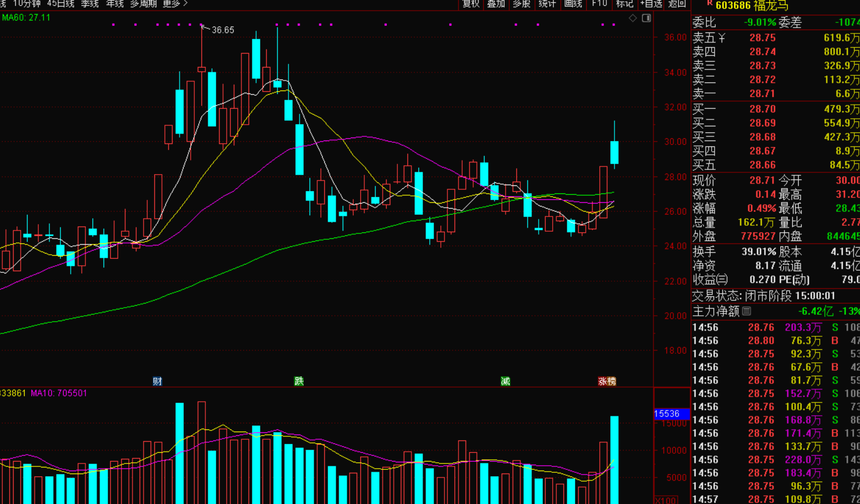Click the panel layout icon beside the diamond
This screenshot has height=504, width=860.
646,18
